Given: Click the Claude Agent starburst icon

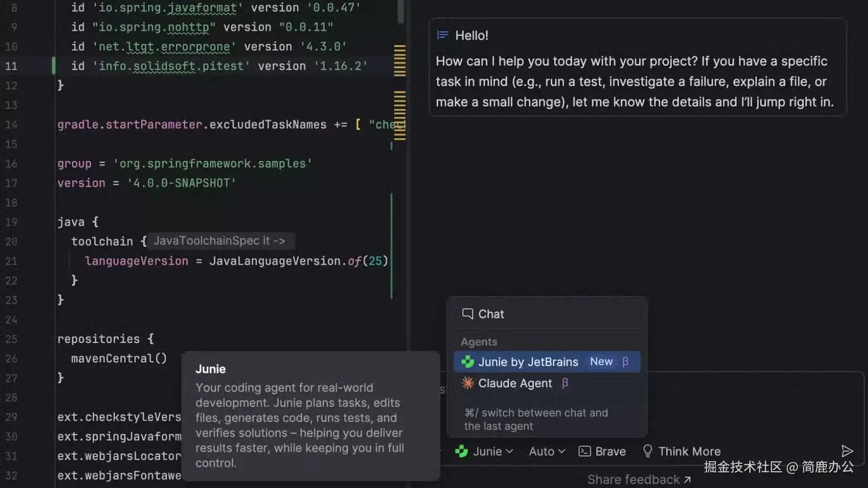Looking at the screenshot, I should (467, 383).
